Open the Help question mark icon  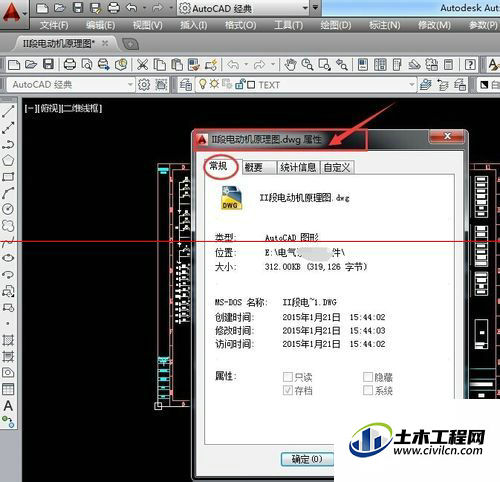click(x=470, y=64)
